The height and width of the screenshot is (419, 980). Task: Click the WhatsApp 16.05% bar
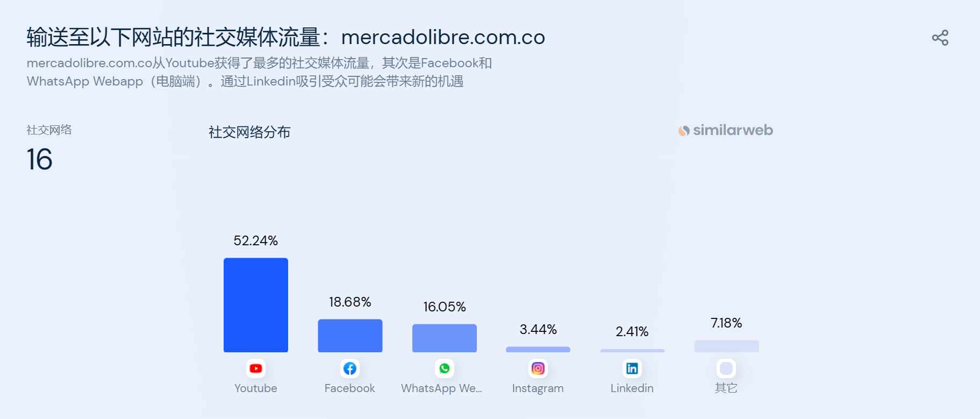point(445,338)
